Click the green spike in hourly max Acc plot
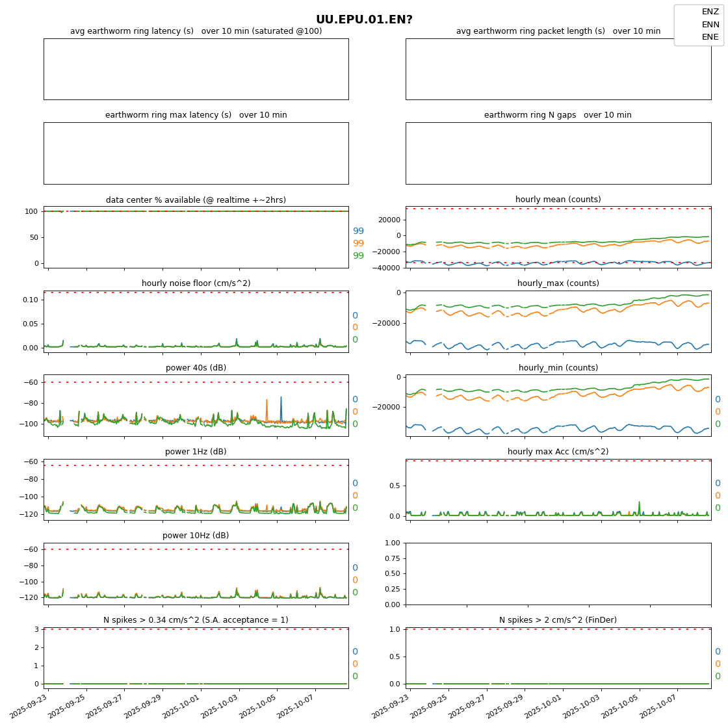Viewport: 728px width, 728px height. tap(639, 504)
